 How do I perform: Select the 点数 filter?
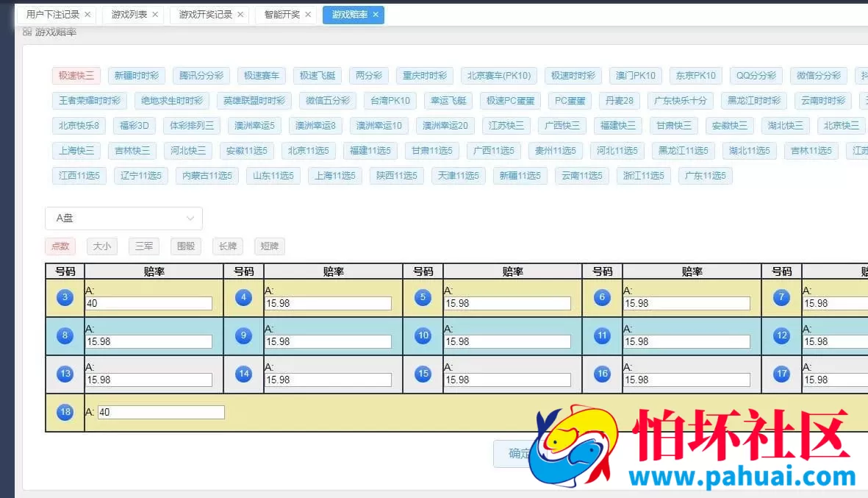pos(60,246)
